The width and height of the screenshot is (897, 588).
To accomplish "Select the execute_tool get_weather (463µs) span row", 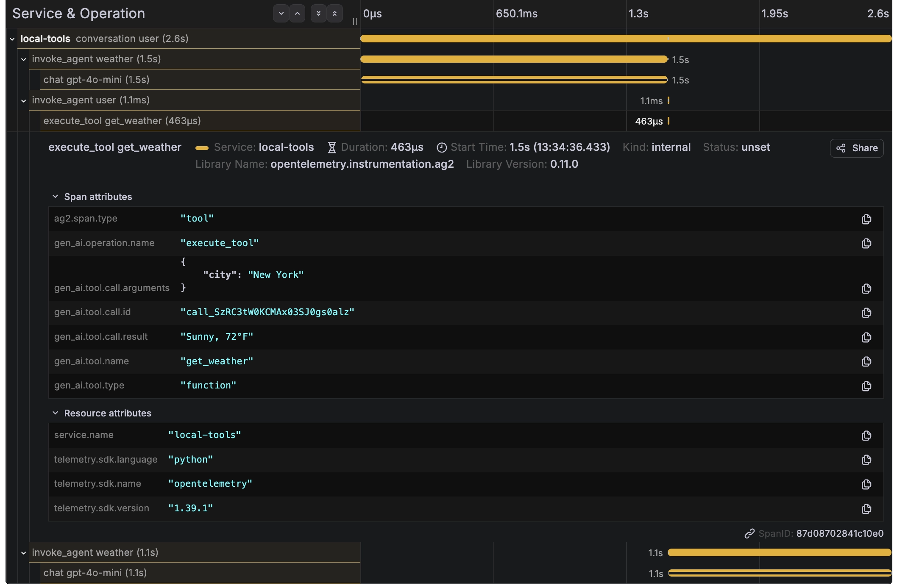I will pyautogui.click(x=200, y=121).
